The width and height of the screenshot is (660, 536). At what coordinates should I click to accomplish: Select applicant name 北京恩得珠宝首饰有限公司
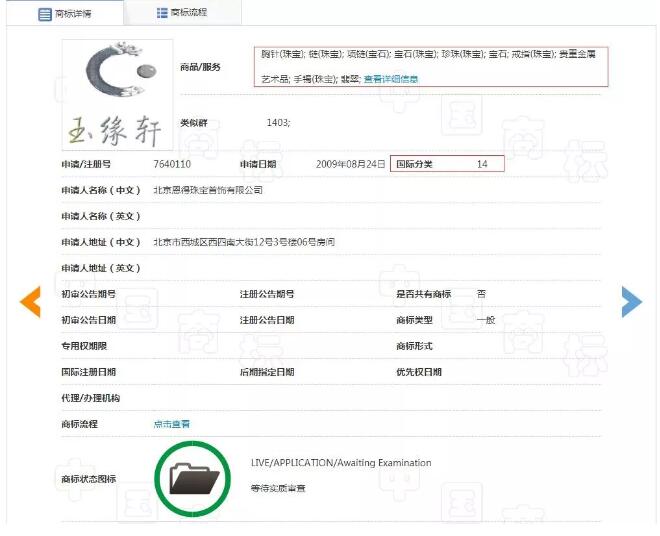click(208, 190)
